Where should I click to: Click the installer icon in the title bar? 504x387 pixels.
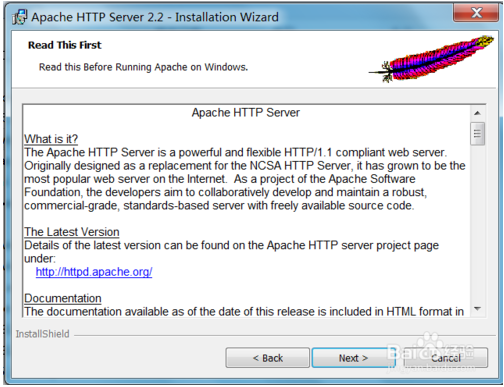click(19, 17)
